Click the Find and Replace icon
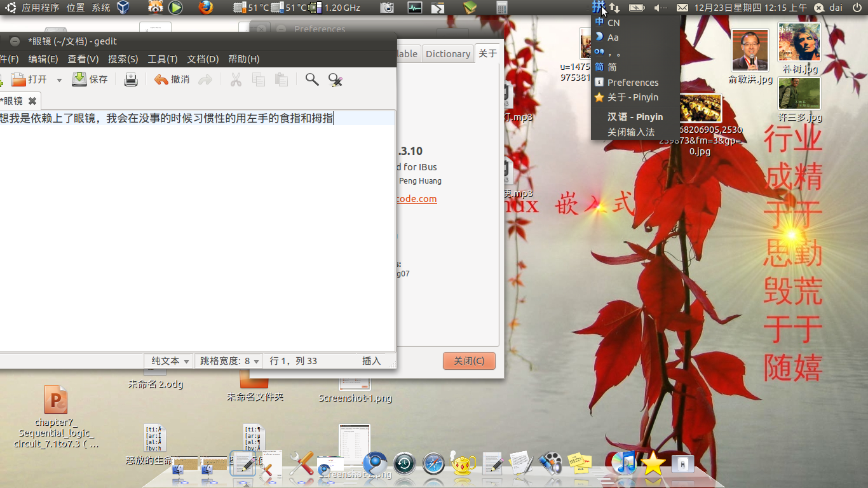868x488 pixels. pos(336,79)
